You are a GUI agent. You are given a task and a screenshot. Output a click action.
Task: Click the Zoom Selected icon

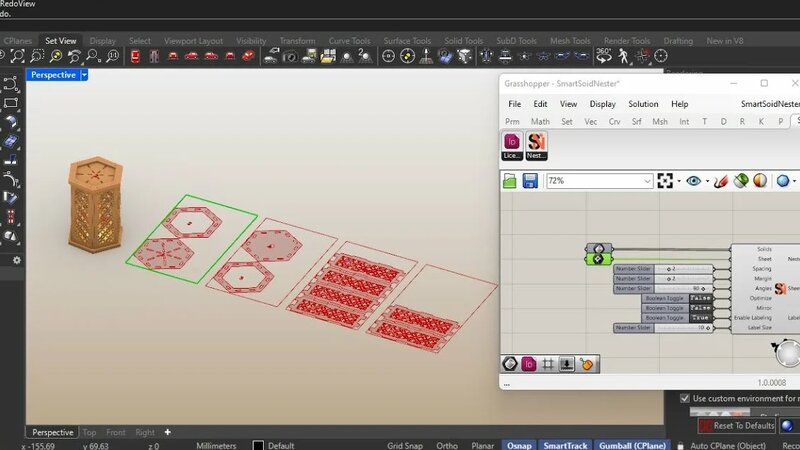(56, 56)
